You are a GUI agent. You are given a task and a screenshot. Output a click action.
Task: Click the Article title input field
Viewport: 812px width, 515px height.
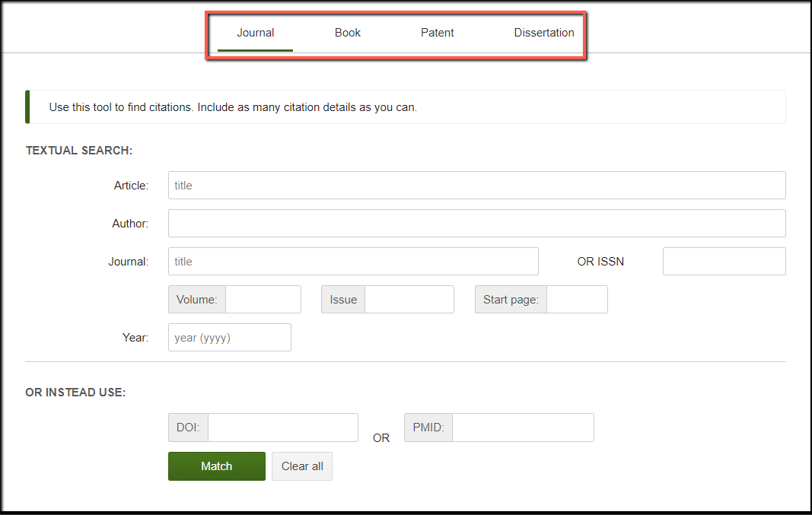click(x=477, y=186)
